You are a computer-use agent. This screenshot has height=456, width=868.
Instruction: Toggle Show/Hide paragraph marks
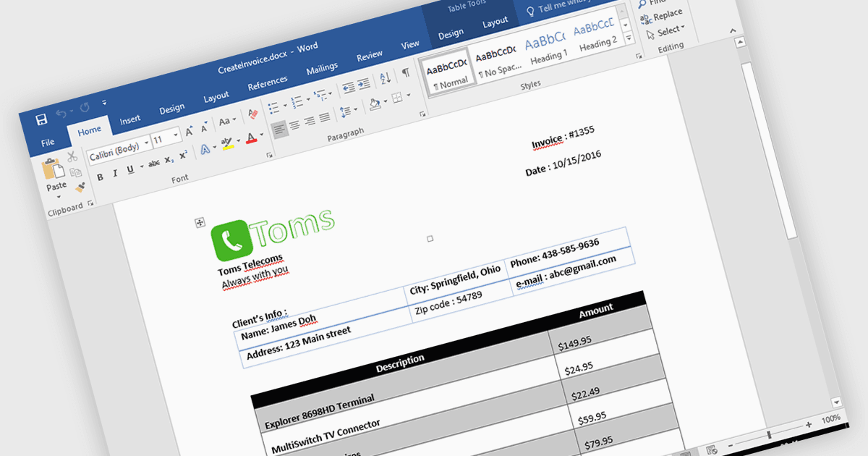[406, 72]
